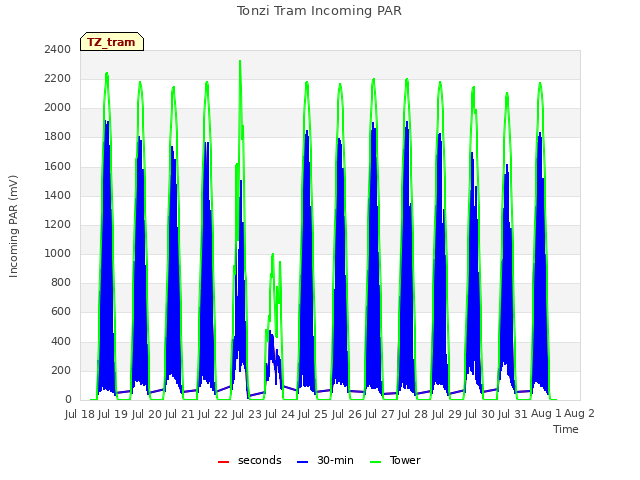
Task: Click the 'seconds' legend label
Action: point(260,460)
